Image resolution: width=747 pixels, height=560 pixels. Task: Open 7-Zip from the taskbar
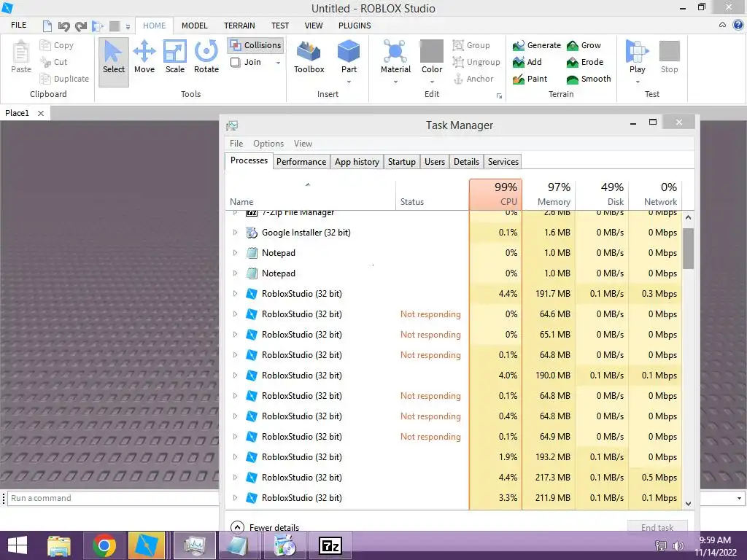[x=331, y=545]
